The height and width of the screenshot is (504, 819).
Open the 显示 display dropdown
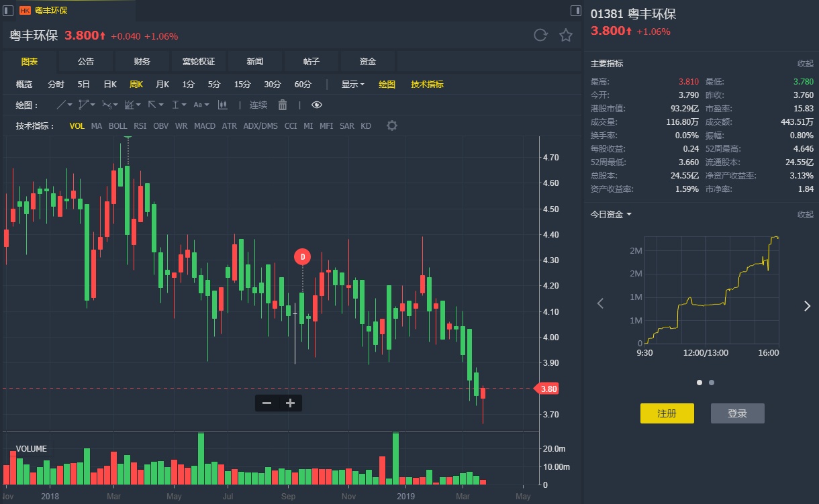coord(352,85)
